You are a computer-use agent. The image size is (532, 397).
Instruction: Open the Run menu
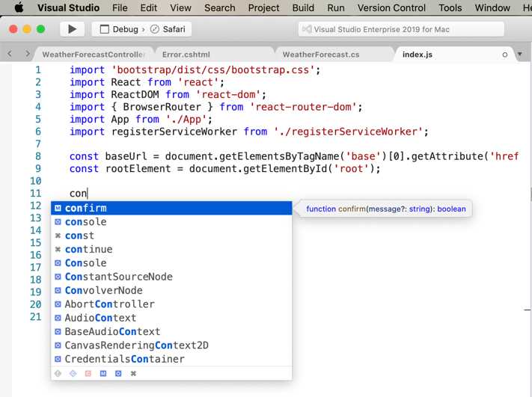pos(335,7)
